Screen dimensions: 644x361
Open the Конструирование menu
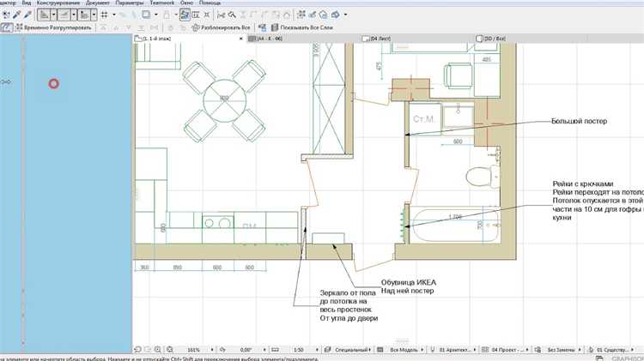coord(58,3)
